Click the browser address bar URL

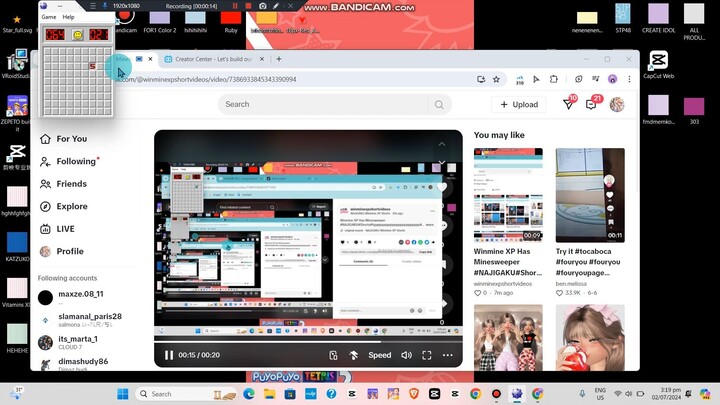[207, 79]
